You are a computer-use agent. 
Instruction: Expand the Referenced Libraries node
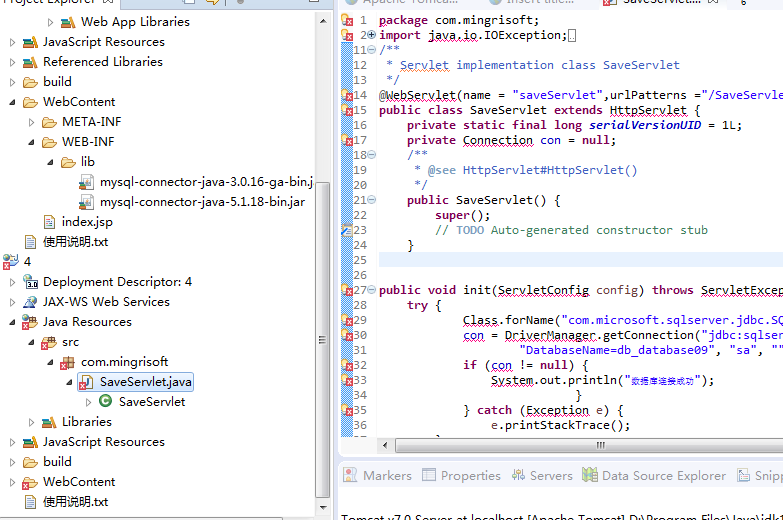tap(12, 62)
